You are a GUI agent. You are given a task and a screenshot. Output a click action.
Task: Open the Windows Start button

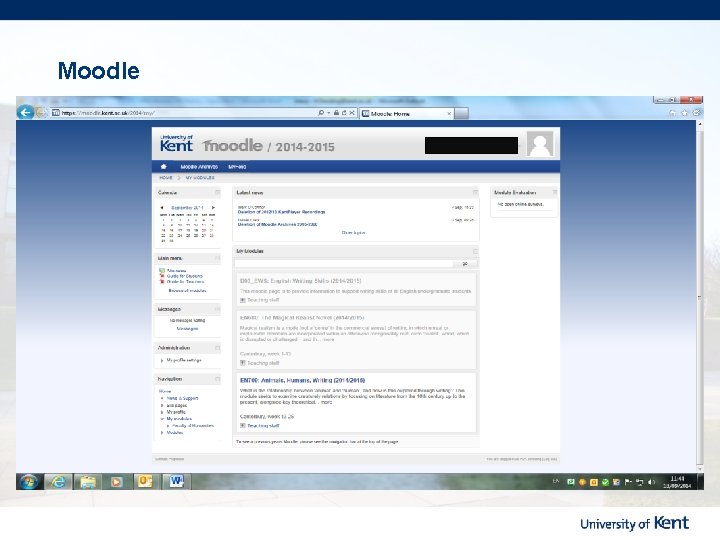(29, 482)
